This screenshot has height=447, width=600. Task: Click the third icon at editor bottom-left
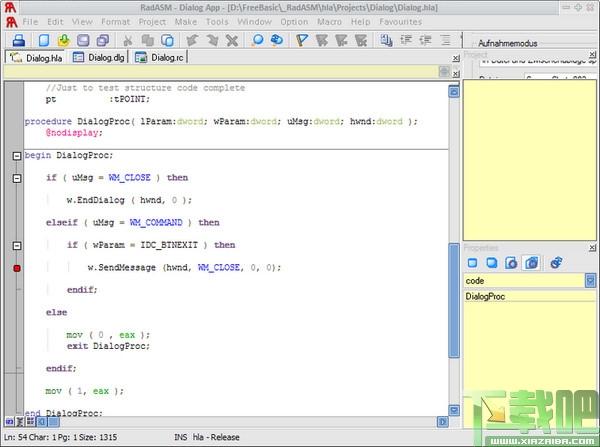click(x=30, y=422)
